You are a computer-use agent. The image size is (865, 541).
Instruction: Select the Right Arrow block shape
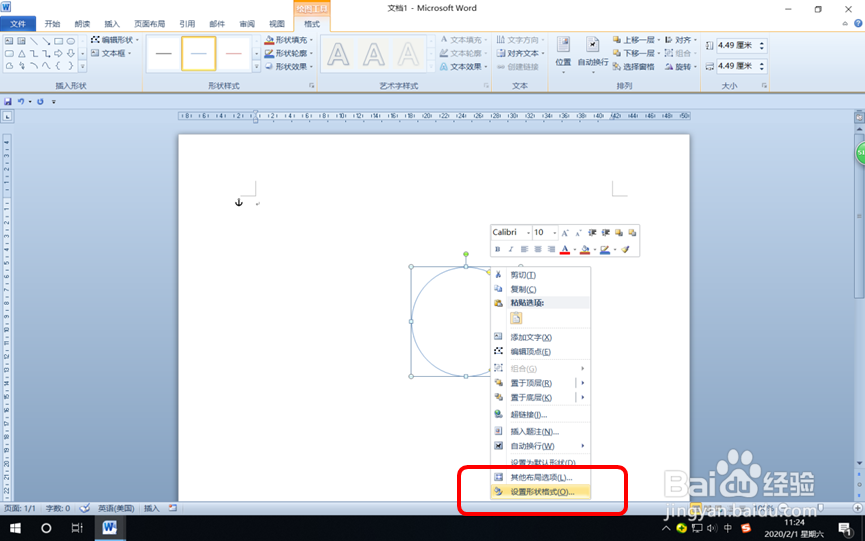[x=58, y=53]
